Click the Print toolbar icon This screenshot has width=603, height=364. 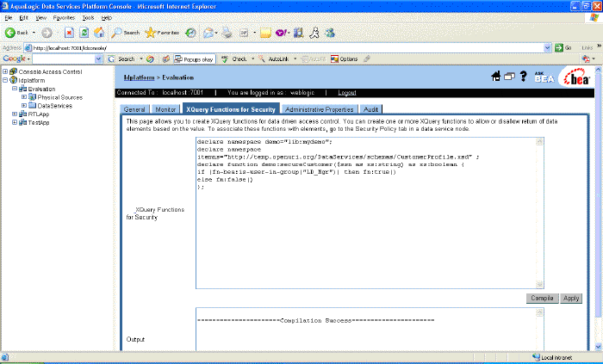227,33
